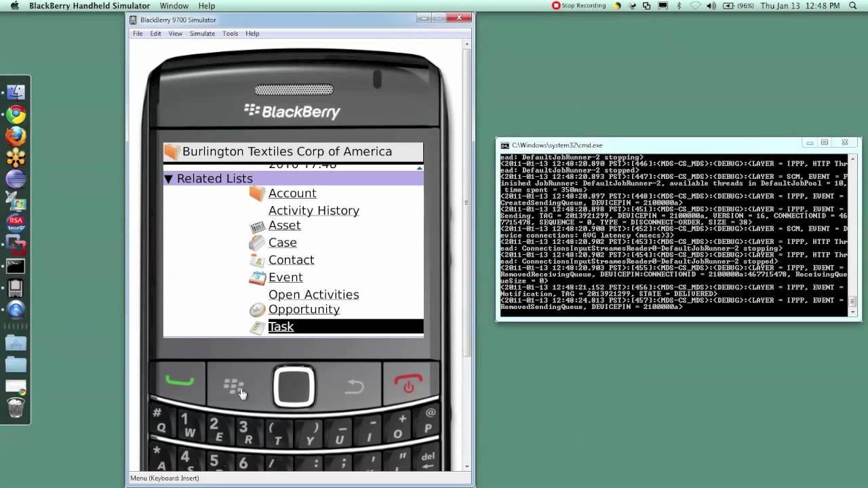Open the Simulate menu
The height and width of the screenshot is (488, 868).
[202, 33]
